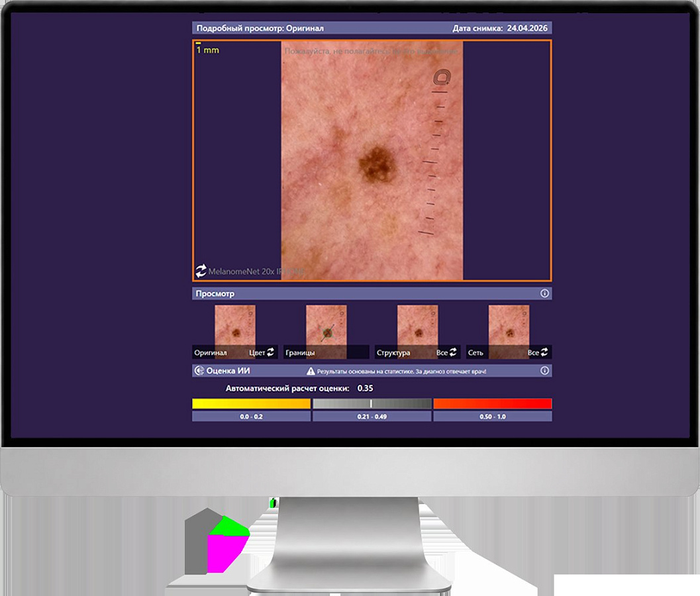Click the 0.50 - 1.0 range label
The image size is (700, 596).
[x=493, y=417]
